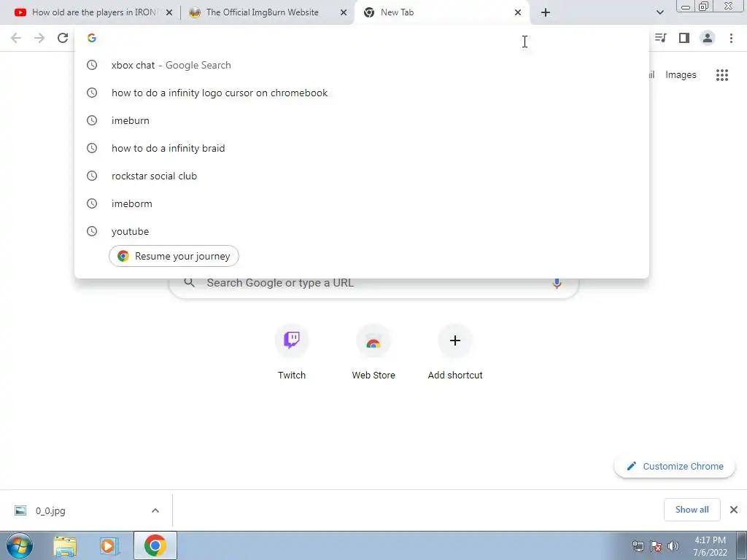747x560 pixels.
Task: Click the Google G icon in the address bar
Action: [92, 38]
